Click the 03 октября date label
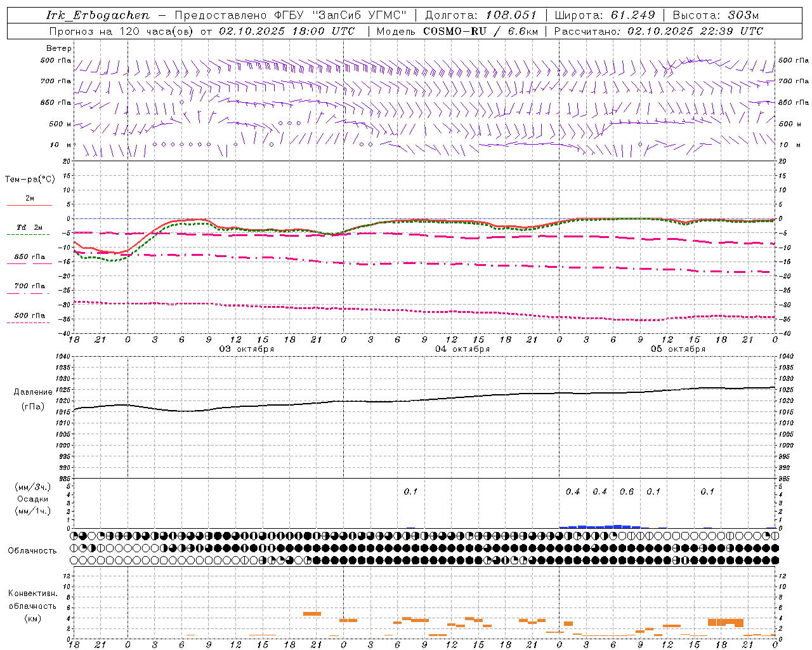The height and width of the screenshot is (650, 812). 247,349
